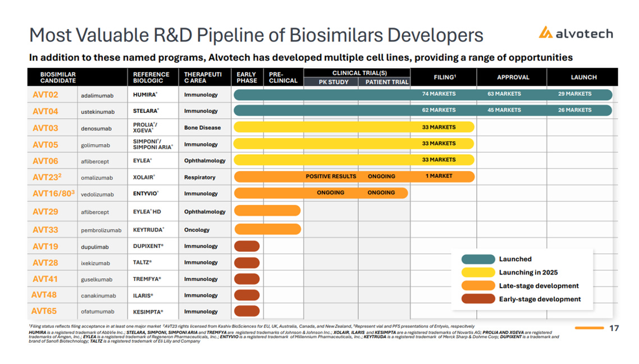Click the KESIMPTA reference biologic
The height and width of the screenshot is (364, 639).
tap(148, 312)
